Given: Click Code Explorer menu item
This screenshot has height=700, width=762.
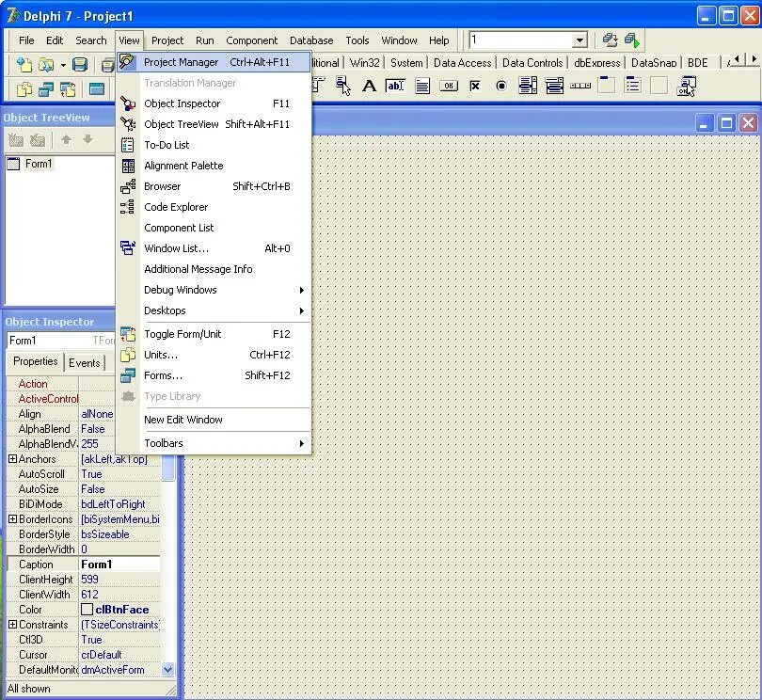Looking at the screenshot, I should pyautogui.click(x=214, y=207).
